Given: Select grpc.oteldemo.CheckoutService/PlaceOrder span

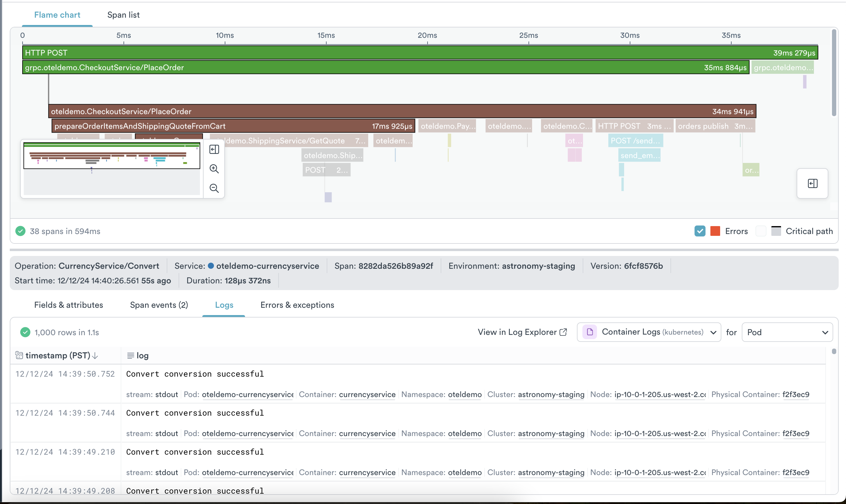Looking at the screenshot, I should coord(386,67).
